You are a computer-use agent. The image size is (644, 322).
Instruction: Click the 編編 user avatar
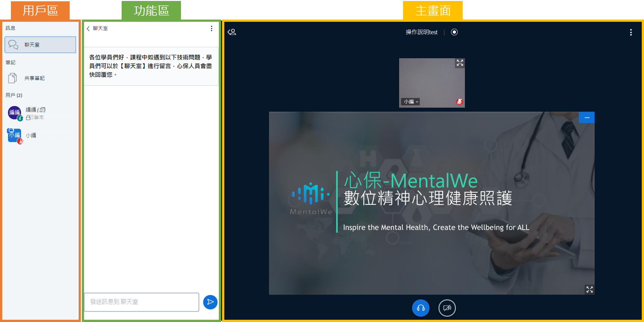[14, 113]
